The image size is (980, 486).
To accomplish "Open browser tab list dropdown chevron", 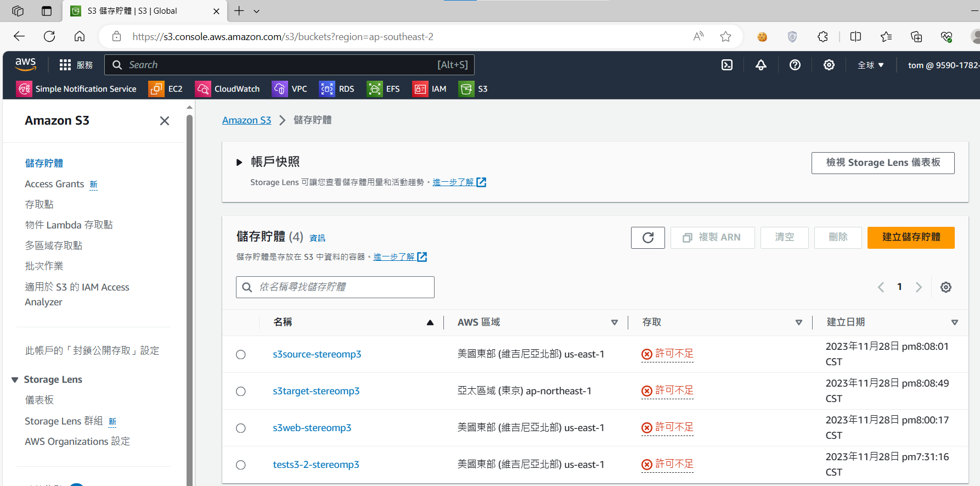I will (x=256, y=11).
